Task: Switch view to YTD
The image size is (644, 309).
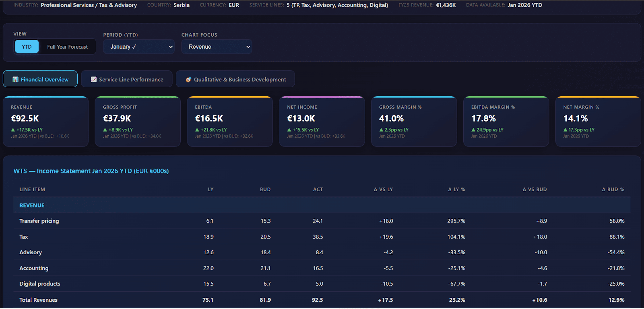Action: pyautogui.click(x=27, y=47)
